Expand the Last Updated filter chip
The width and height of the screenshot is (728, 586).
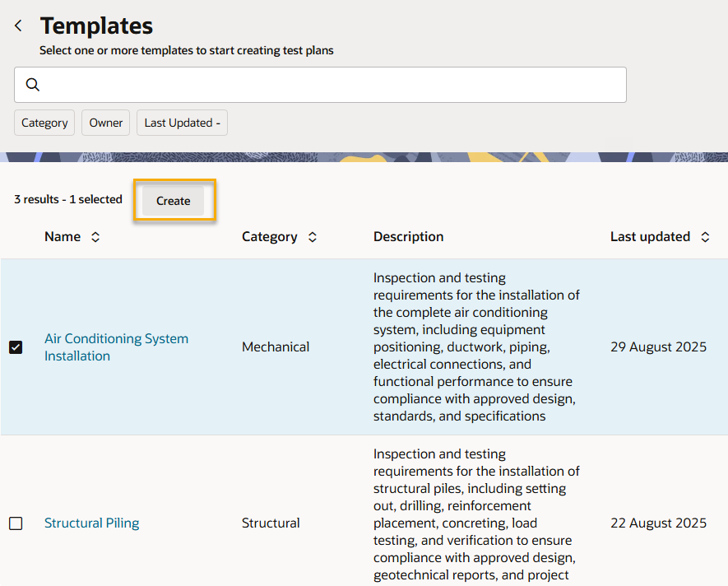tap(182, 123)
